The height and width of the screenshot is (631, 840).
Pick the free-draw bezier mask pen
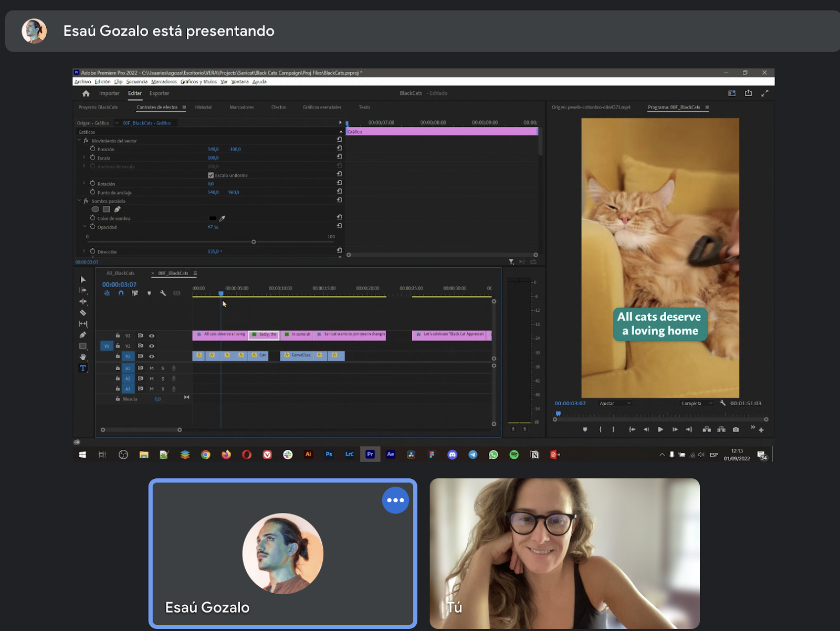pyautogui.click(x=118, y=209)
